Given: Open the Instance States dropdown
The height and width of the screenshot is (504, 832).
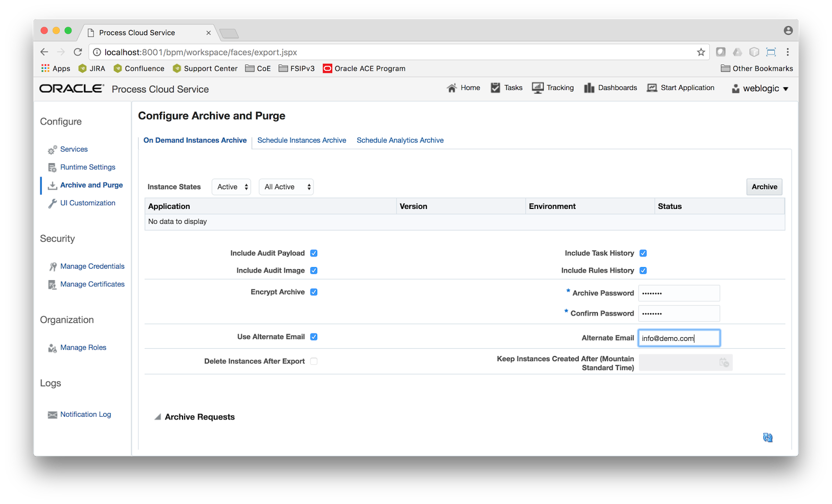Looking at the screenshot, I should click(231, 187).
